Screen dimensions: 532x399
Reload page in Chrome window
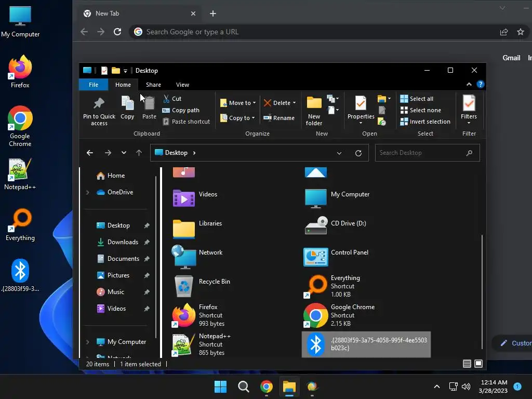click(117, 32)
